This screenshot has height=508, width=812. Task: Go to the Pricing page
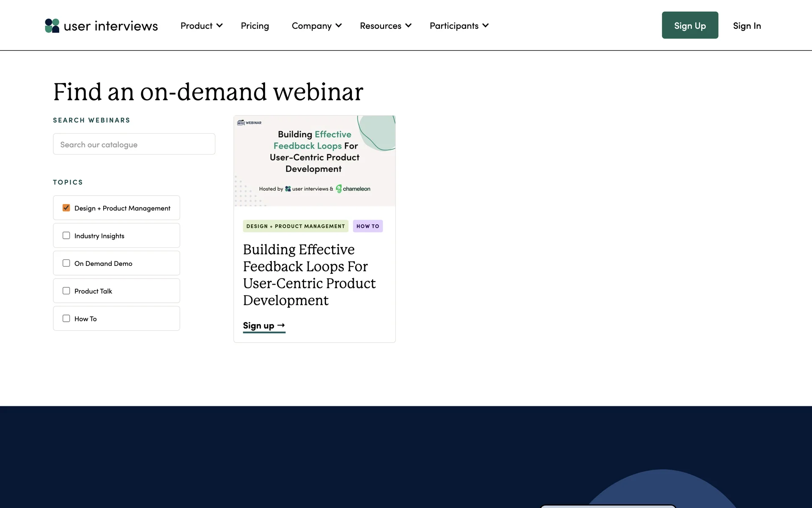click(255, 26)
